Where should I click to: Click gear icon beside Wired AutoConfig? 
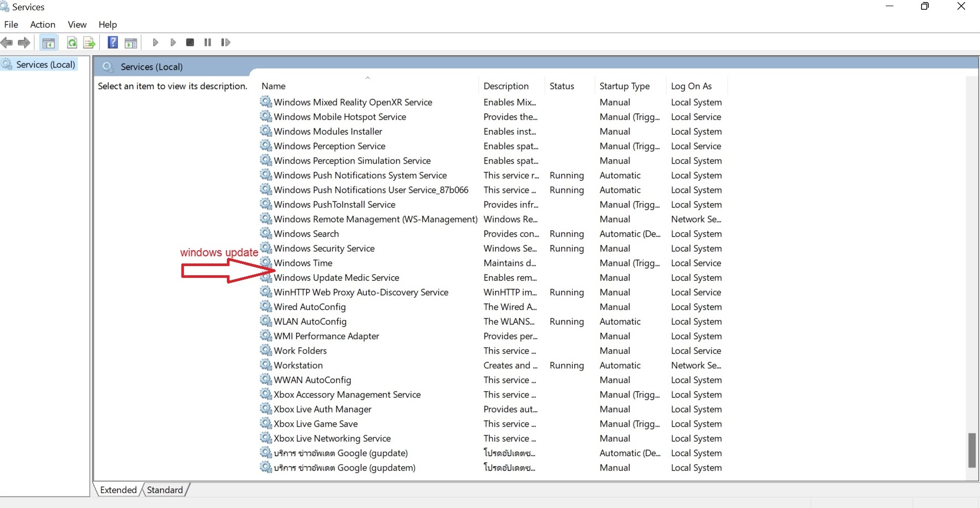[265, 307]
